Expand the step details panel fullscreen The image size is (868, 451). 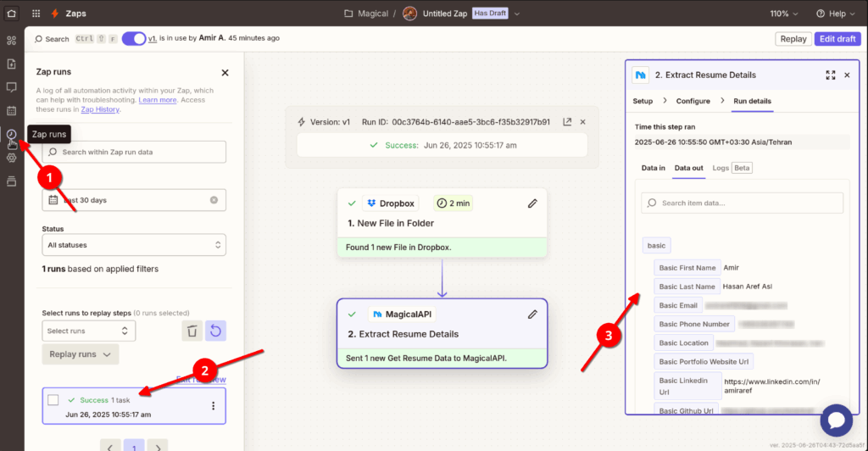click(x=831, y=75)
